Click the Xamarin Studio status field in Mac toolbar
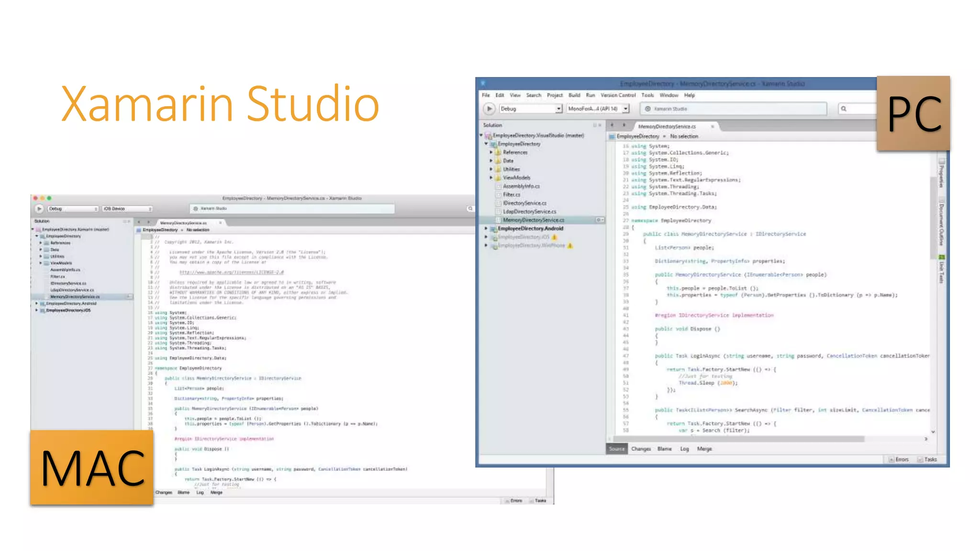980x551 pixels. pyautogui.click(x=292, y=209)
